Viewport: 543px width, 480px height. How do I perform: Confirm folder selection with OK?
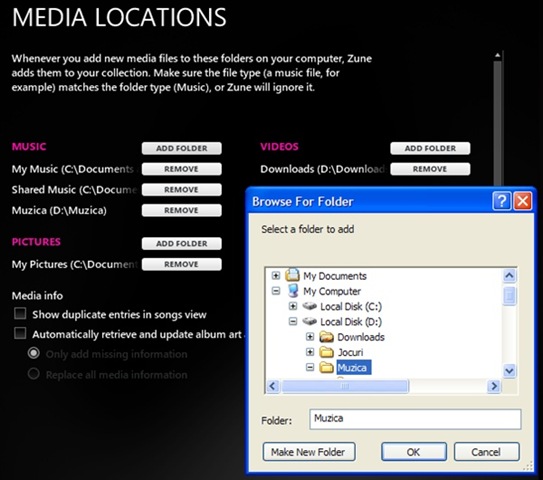[x=414, y=452]
